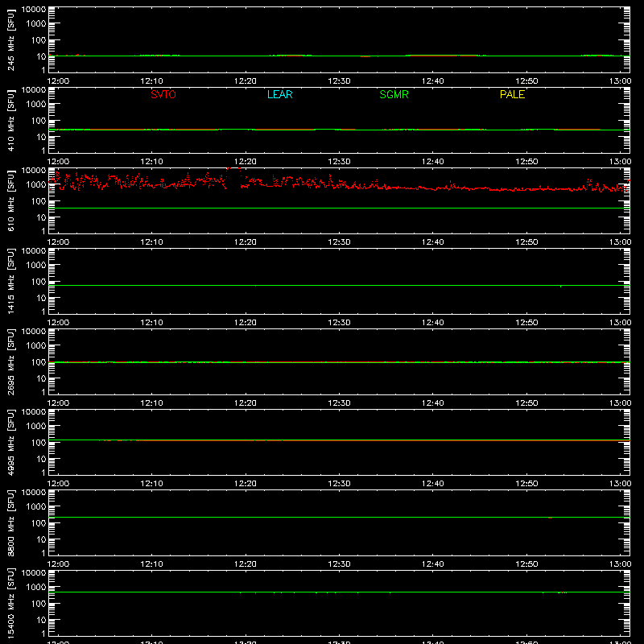
Task: Click 12:50 tick under the 4995 MHz panel
Action: click(x=526, y=484)
